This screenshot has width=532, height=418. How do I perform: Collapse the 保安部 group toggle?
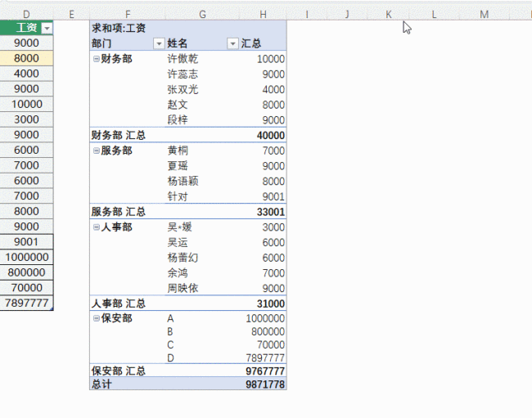tap(97, 318)
